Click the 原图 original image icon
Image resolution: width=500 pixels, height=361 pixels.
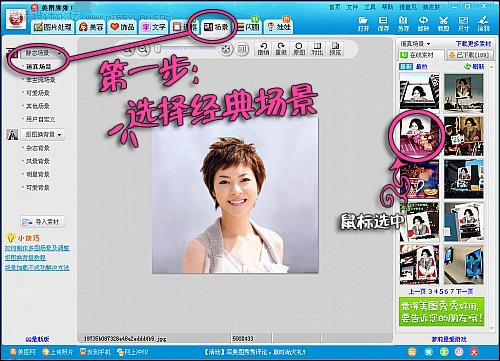299,49
